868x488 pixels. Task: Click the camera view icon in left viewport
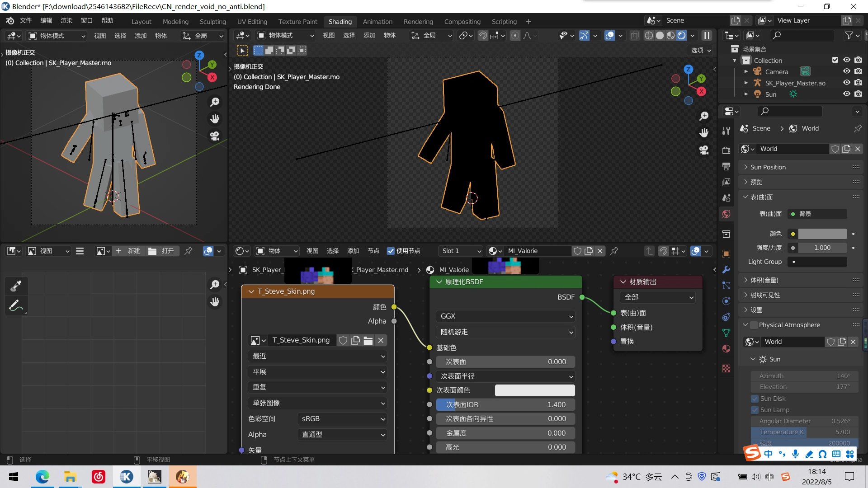pyautogui.click(x=215, y=136)
